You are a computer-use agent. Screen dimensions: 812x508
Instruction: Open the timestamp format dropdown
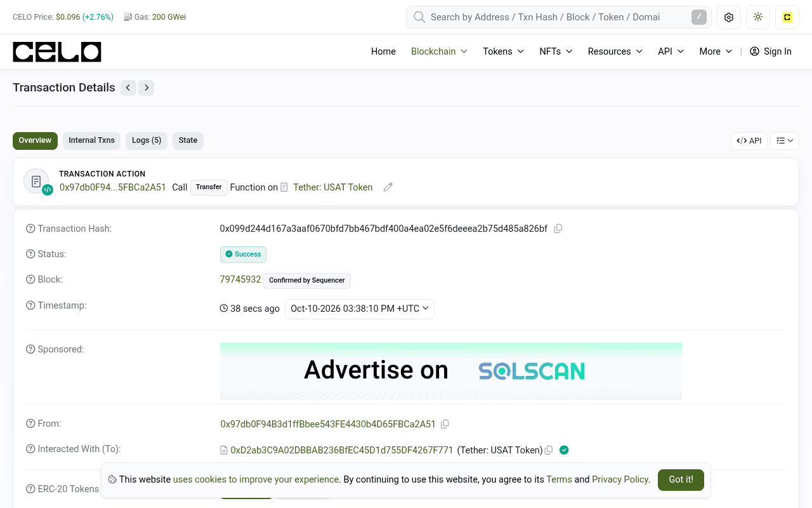pyautogui.click(x=360, y=309)
